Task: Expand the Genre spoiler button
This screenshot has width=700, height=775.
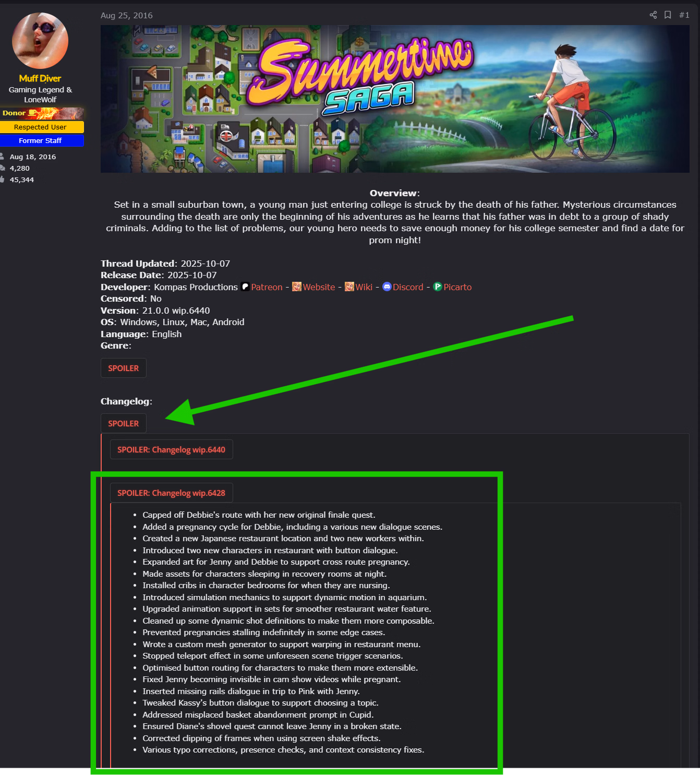Action: 124,368
